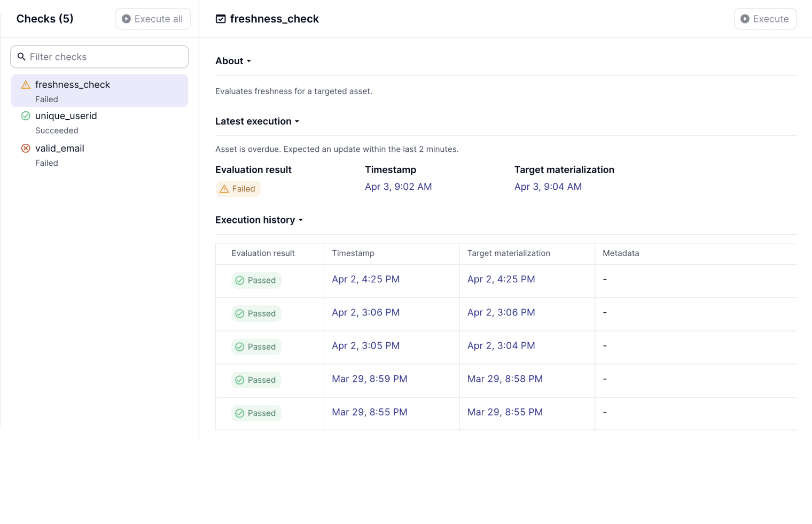Open target materialization Mar 29, 8:58 PM
812x524 pixels.
[505, 379]
